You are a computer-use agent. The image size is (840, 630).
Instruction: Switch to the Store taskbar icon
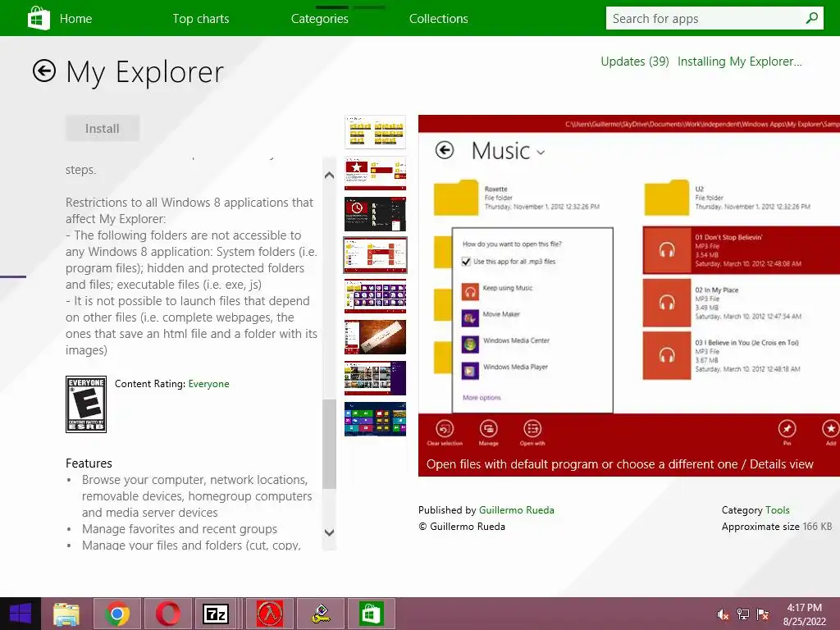tap(372, 614)
